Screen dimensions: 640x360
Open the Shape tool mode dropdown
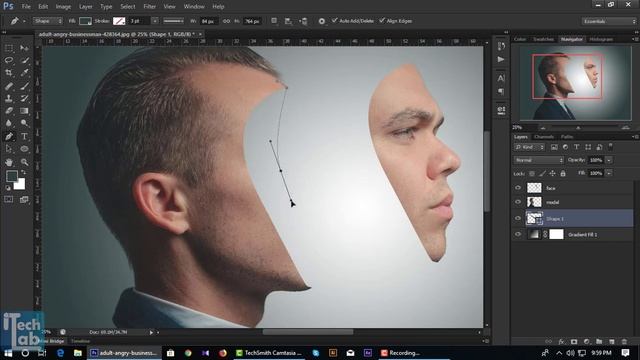[x=48, y=21]
